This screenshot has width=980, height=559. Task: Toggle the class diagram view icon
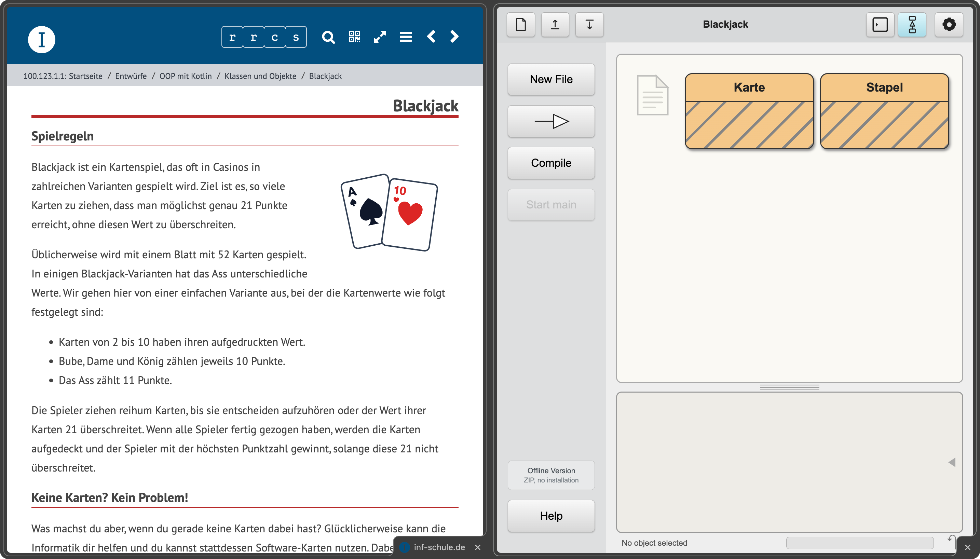point(912,25)
